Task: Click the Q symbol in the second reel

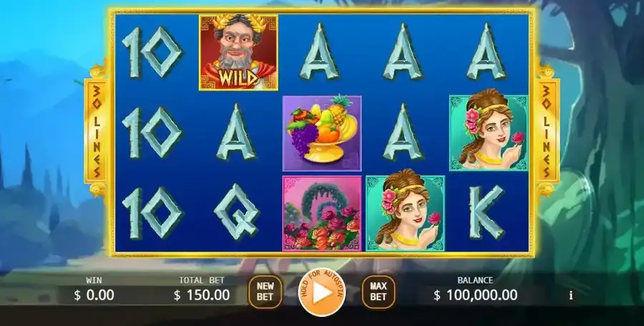Action: pyautogui.click(x=237, y=212)
